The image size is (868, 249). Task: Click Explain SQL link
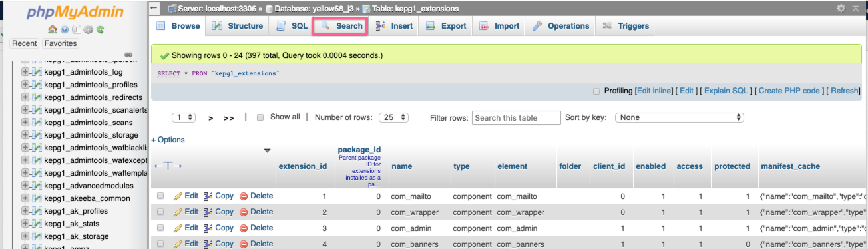click(x=726, y=91)
